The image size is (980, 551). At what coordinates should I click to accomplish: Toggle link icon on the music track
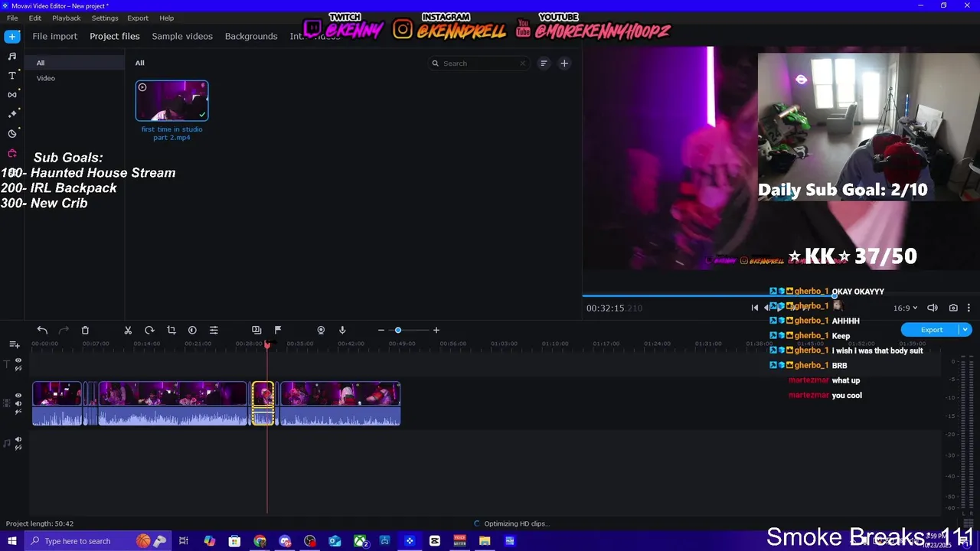coord(18,447)
